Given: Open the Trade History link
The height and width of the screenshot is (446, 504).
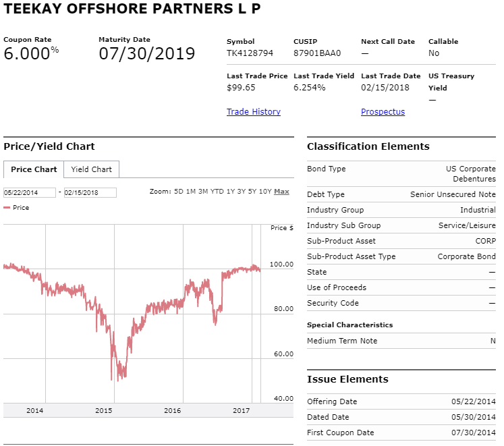Looking at the screenshot, I should coord(253,111).
